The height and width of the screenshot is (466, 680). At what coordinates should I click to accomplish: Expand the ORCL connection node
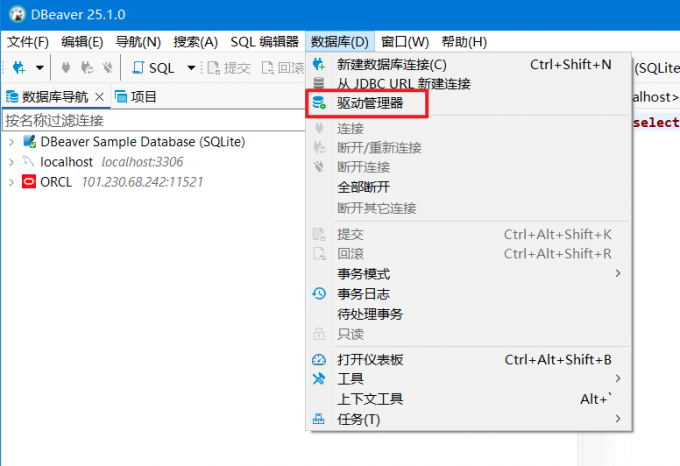(x=12, y=182)
